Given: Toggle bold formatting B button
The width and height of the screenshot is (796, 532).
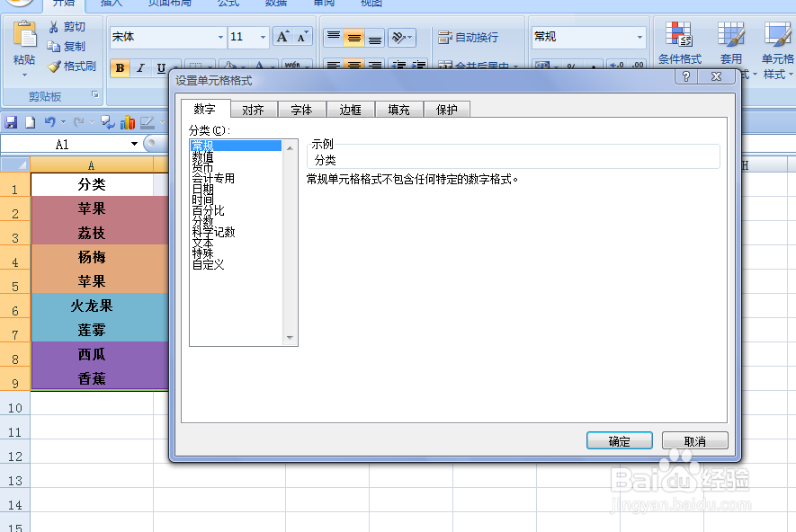Looking at the screenshot, I should [121, 67].
